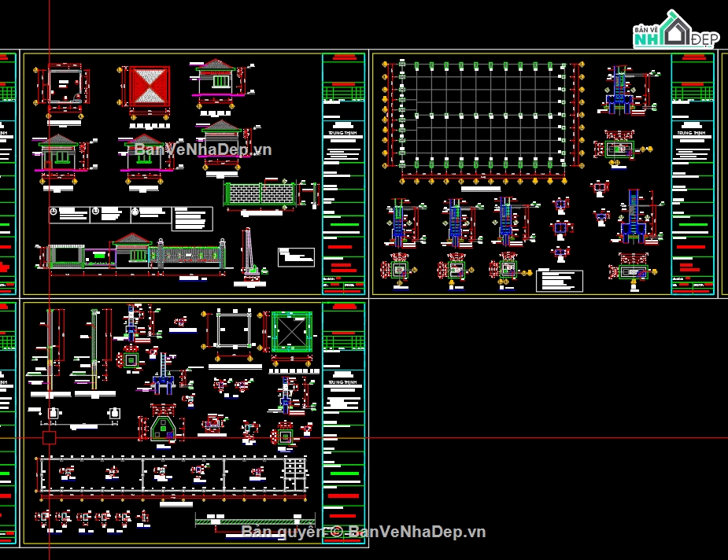Select the green square roof framing plan
728x560 pixels.
coord(291,332)
